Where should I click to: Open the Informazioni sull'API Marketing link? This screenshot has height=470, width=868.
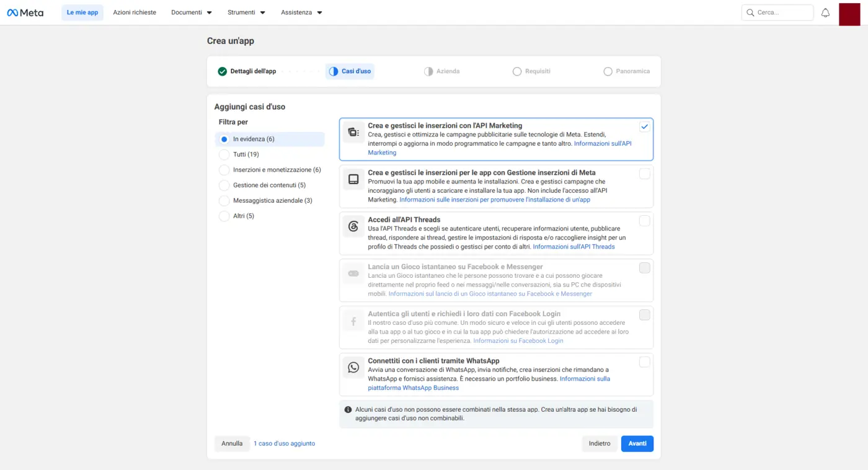603,143
